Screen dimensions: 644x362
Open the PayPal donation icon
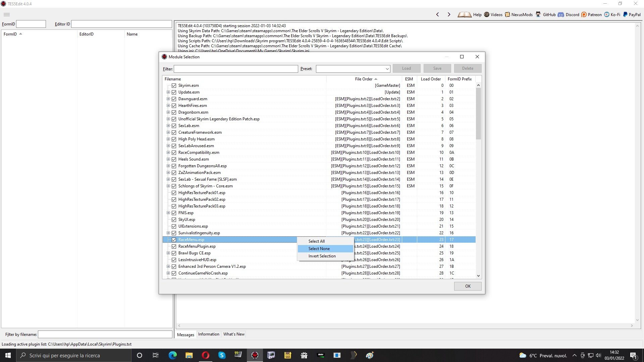(x=625, y=14)
